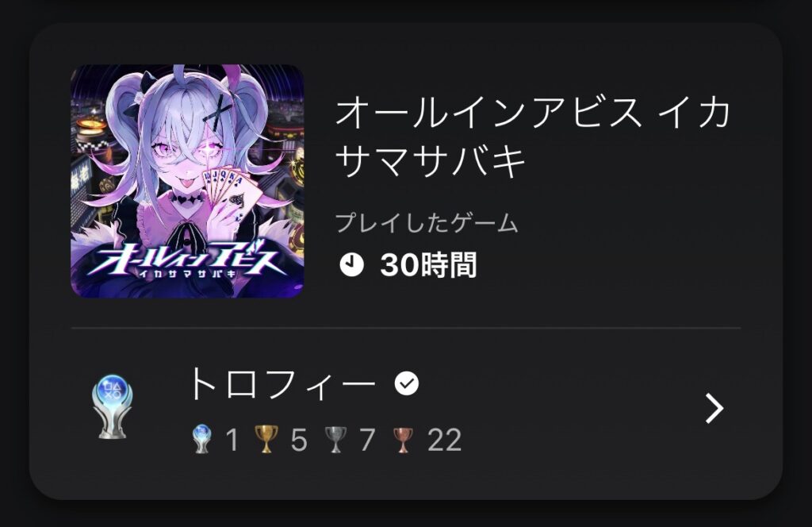
Task: Click the checkmark badge next to トロフィー
Action: [407, 384]
